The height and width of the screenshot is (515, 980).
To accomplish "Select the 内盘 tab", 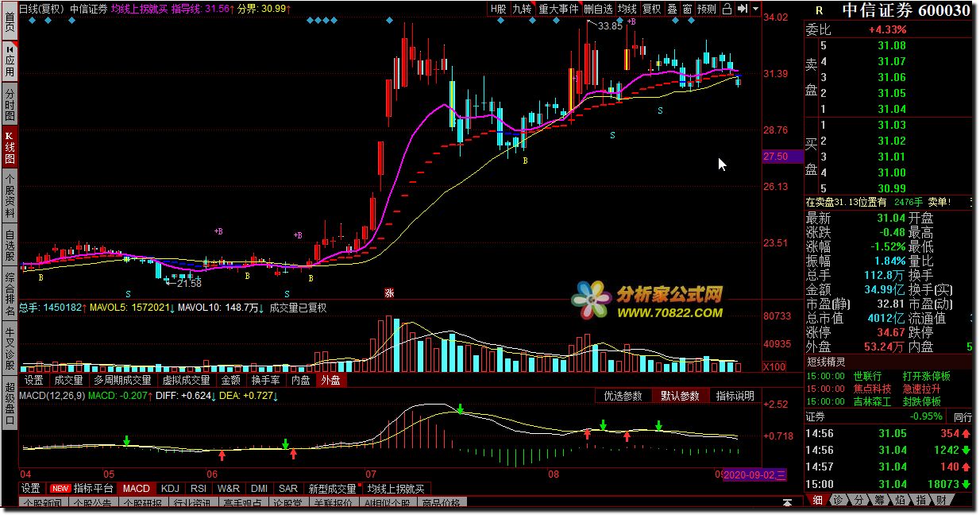I will pyautogui.click(x=300, y=381).
